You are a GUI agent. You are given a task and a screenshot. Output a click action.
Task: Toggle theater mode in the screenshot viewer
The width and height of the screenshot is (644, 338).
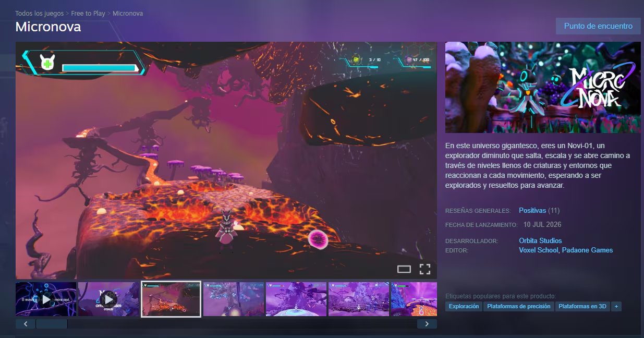(404, 269)
